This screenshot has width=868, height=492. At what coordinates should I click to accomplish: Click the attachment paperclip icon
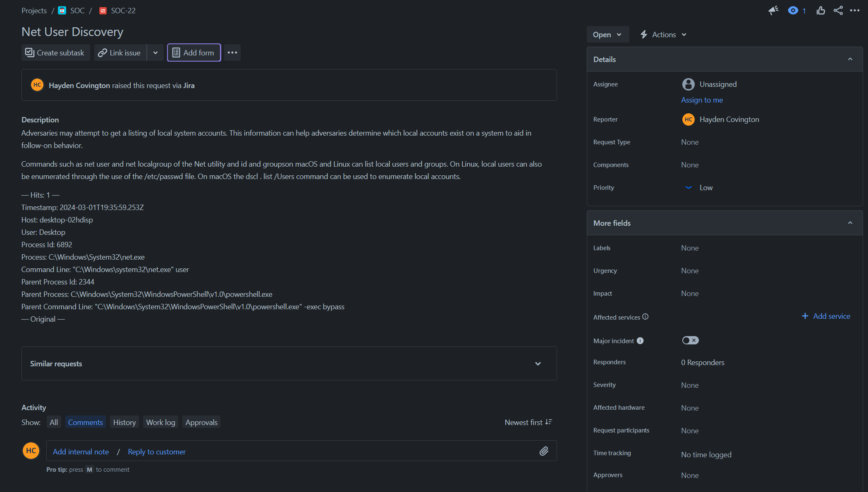(x=544, y=451)
